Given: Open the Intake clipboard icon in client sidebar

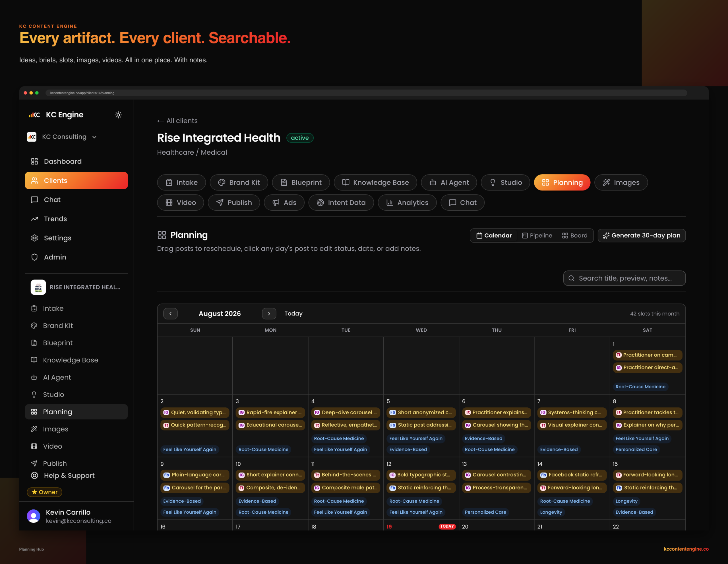Looking at the screenshot, I should pos(34,308).
